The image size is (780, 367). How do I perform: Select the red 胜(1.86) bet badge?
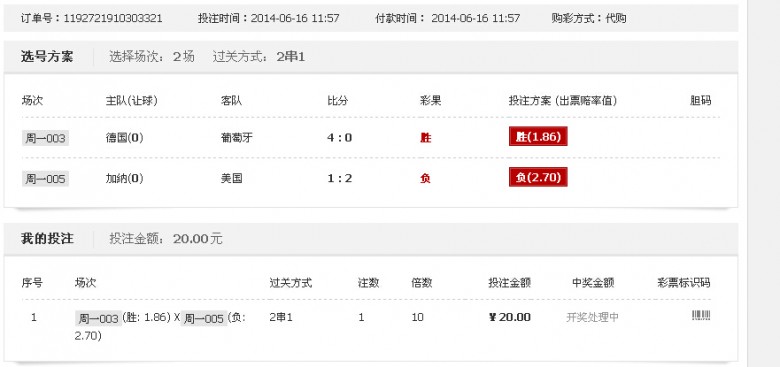coord(538,137)
